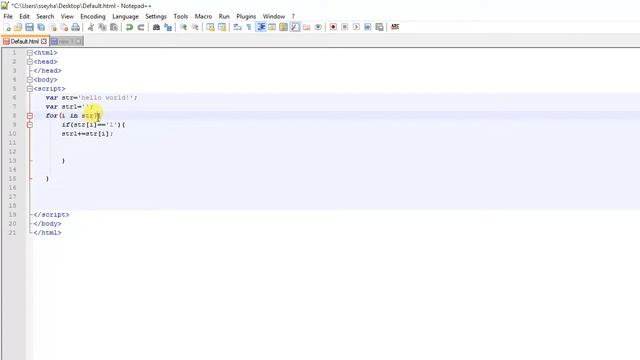Toggle the Function List panel icon
Screen dimensions: 640x360
click(295, 27)
